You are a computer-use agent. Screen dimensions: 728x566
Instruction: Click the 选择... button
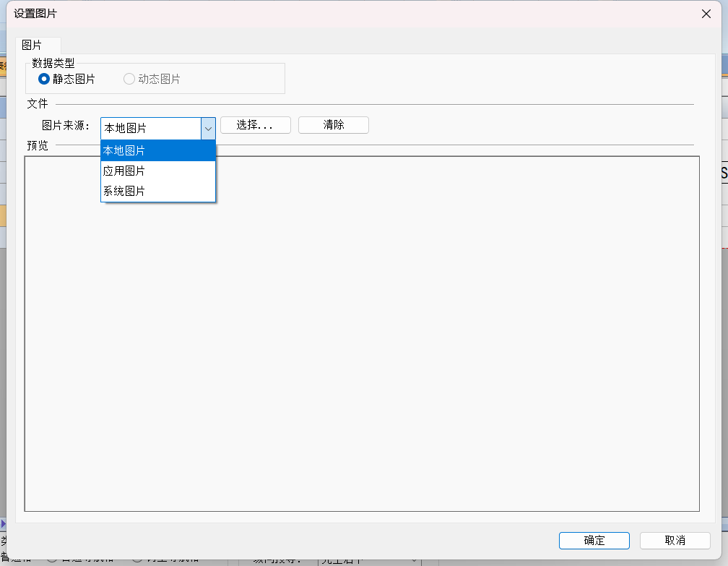255,125
